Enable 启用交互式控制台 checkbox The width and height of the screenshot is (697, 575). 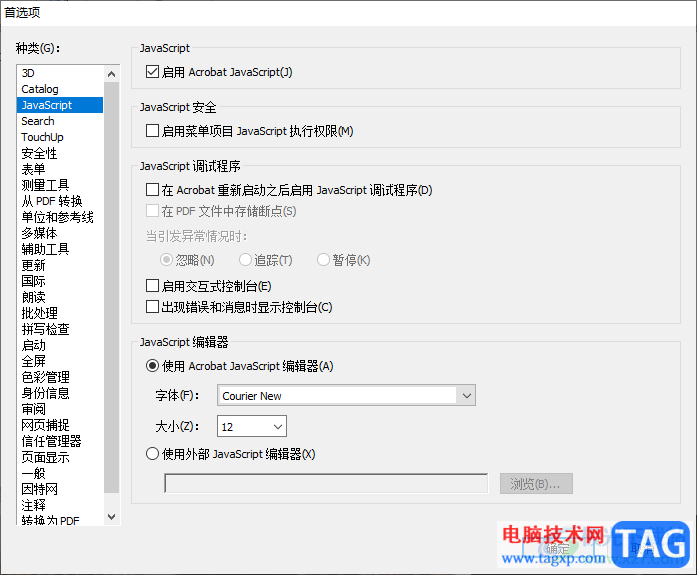[152, 286]
